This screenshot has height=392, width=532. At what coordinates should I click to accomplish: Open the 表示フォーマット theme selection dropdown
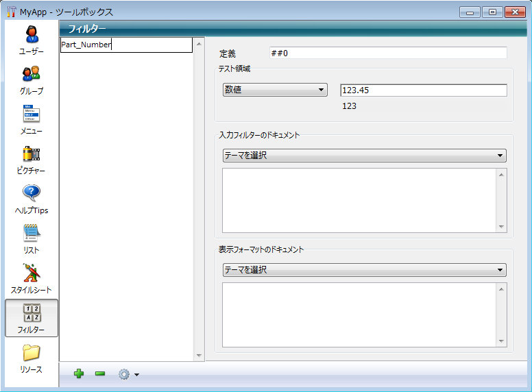[x=364, y=270]
